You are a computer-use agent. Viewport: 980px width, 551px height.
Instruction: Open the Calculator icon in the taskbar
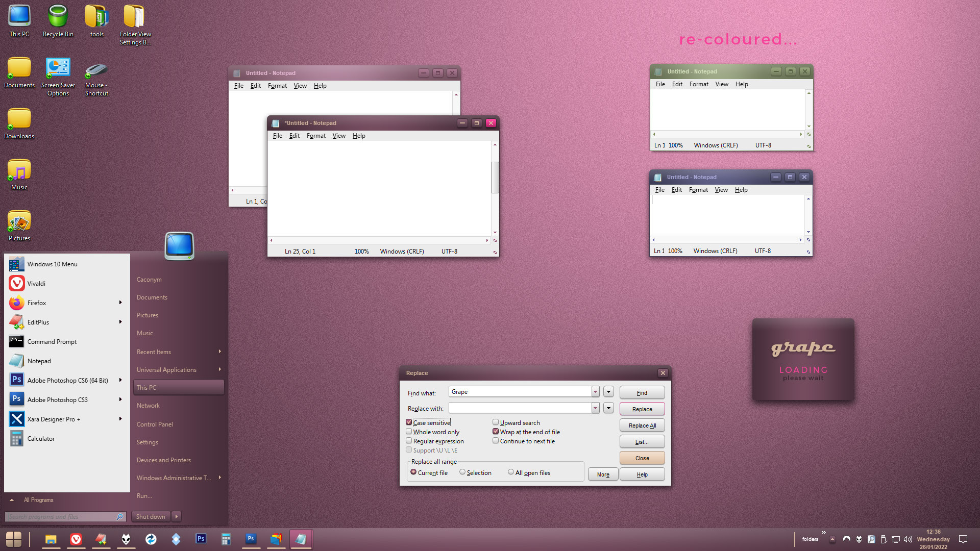pos(226,539)
